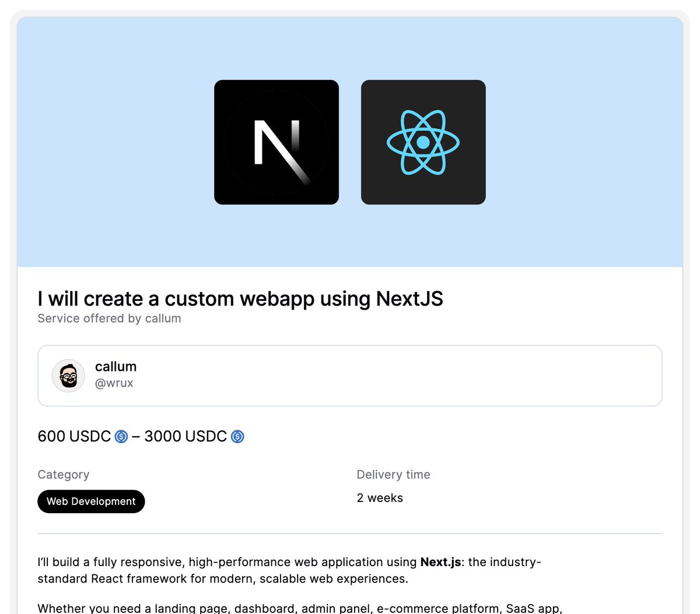Click the USDC coin icon after 600 USDC
The height and width of the screenshot is (614, 700).
coord(121,436)
